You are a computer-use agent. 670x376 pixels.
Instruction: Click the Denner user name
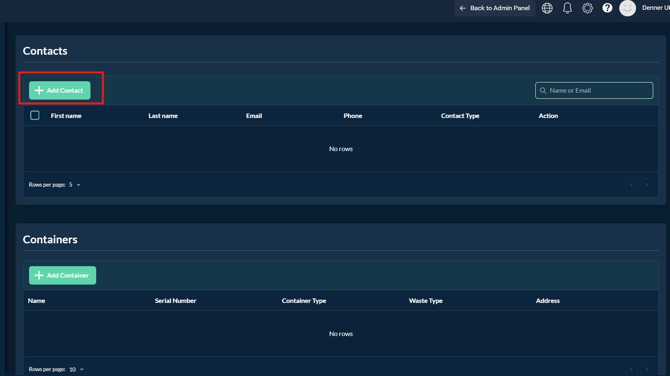[655, 8]
